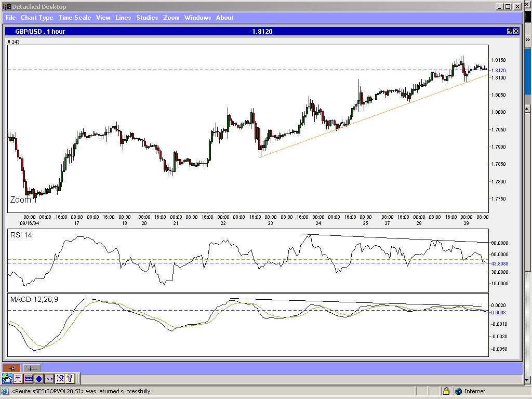Click the TOPVOL20.SI status bar message
532x399 pixels.
point(81,391)
